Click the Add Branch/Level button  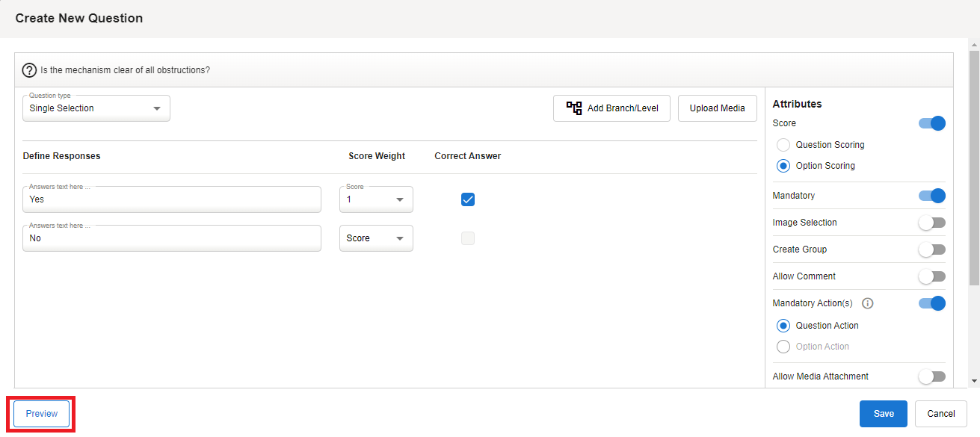611,108
